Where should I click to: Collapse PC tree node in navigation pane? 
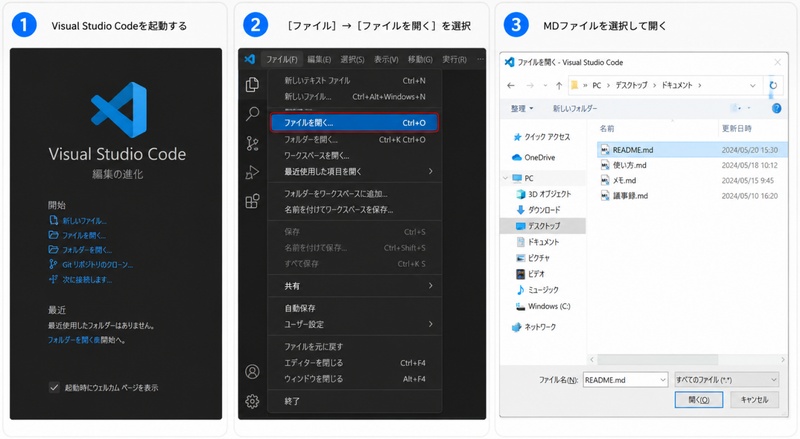tap(506, 178)
